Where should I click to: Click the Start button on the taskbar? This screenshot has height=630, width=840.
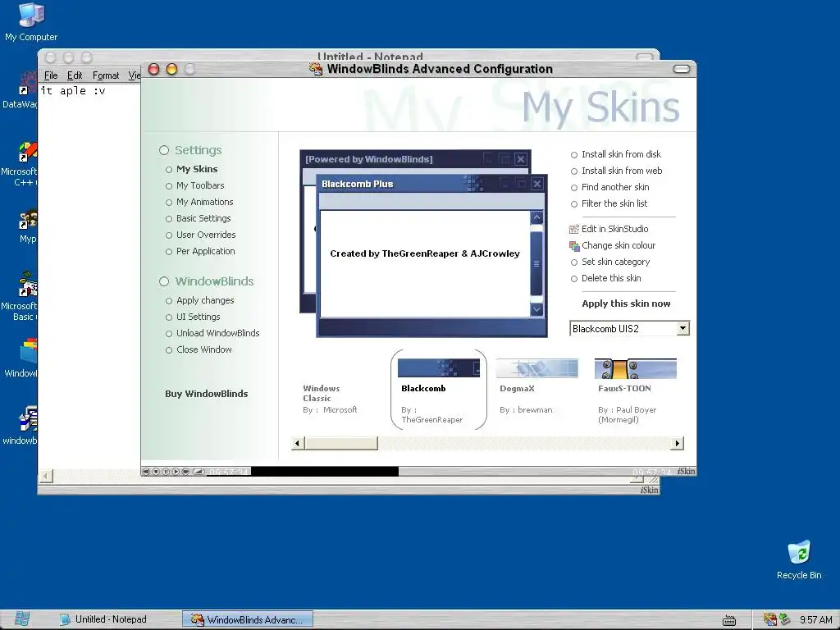point(22,619)
